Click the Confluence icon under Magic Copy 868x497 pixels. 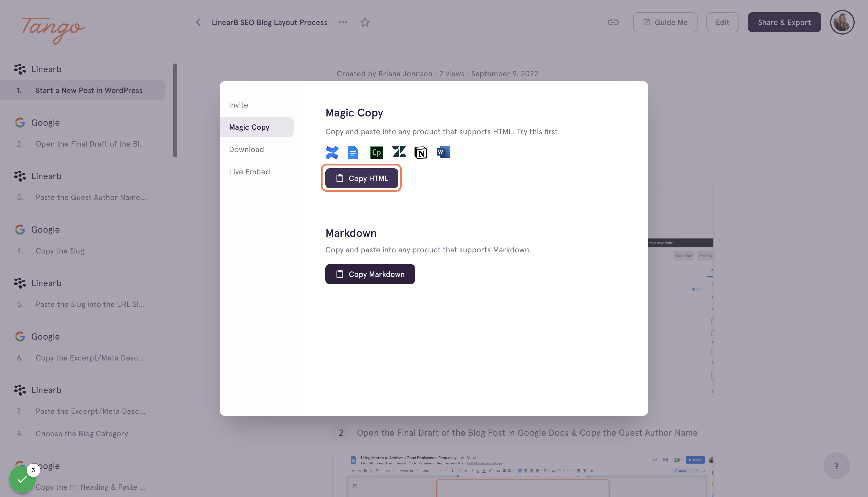(332, 153)
